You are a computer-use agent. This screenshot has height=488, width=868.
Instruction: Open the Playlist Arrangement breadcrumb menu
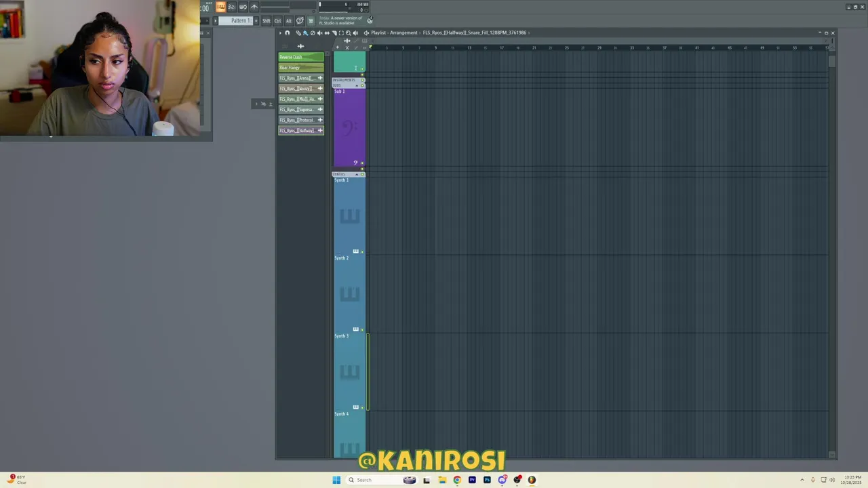tap(394, 33)
